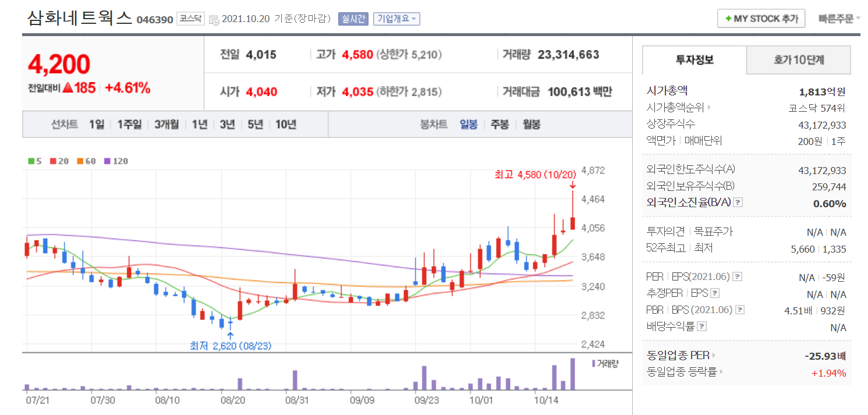Switch candle chart to 월봉
Viewport: 868px width, 415px height.
[x=531, y=124]
